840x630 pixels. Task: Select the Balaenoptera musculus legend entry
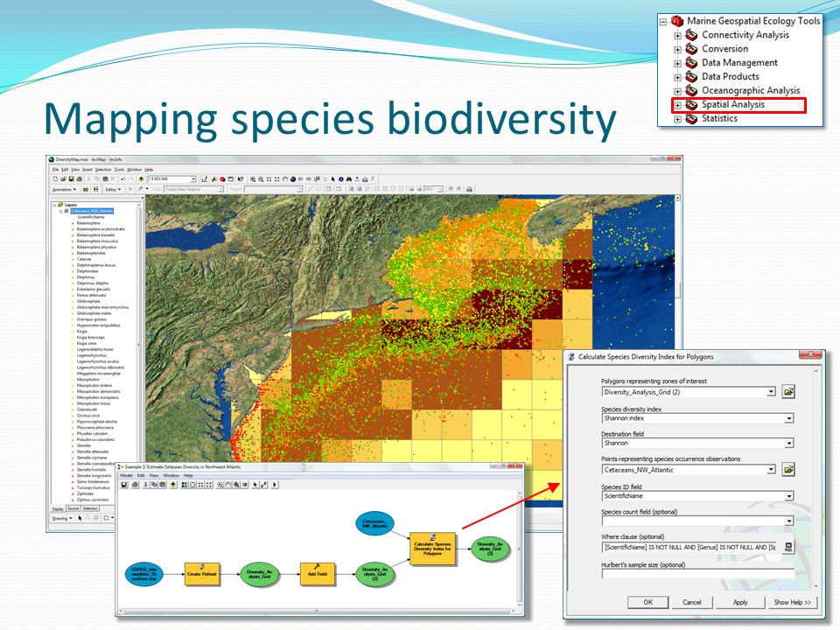click(97, 241)
